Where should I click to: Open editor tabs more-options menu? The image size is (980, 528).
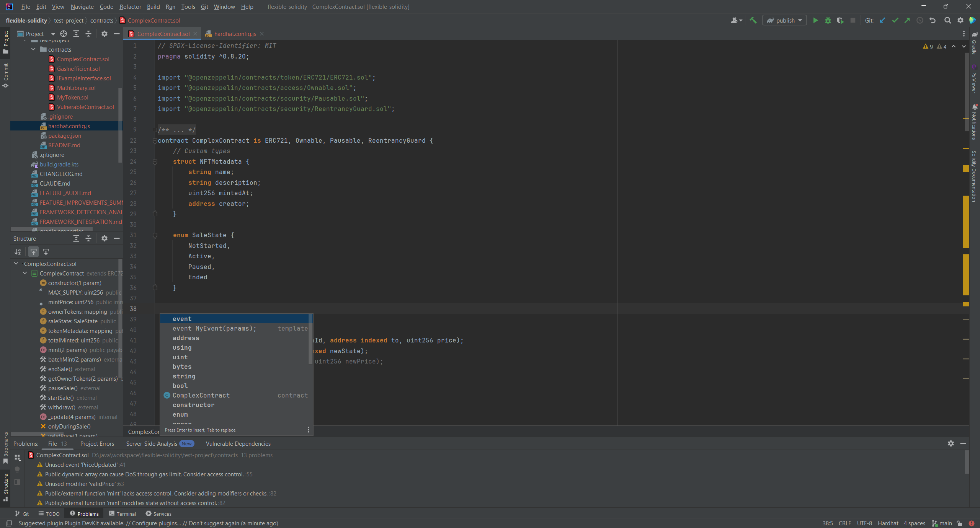(964, 34)
